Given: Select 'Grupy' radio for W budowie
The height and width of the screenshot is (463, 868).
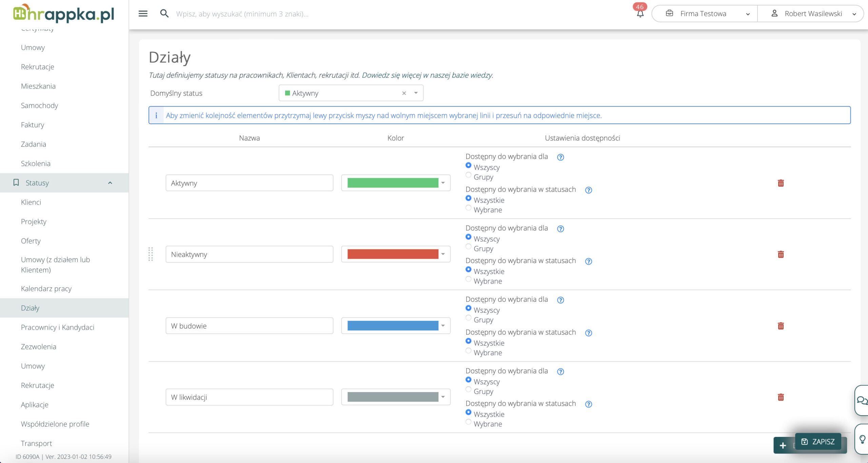Looking at the screenshot, I should coord(468,318).
